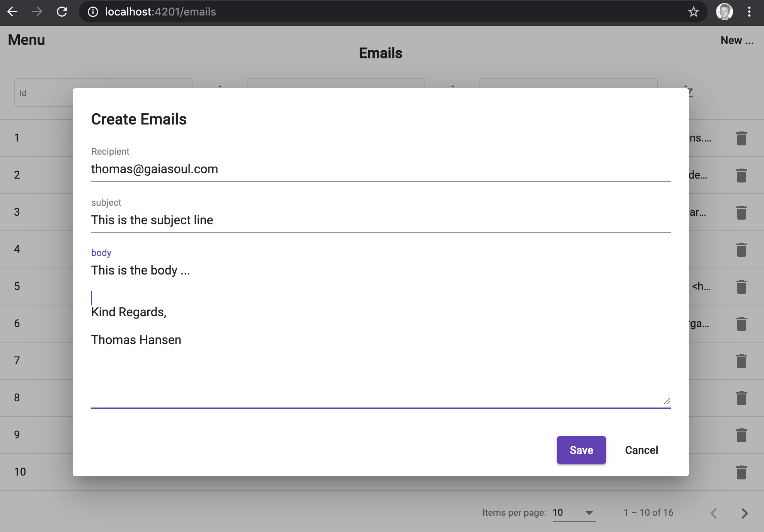This screenshot has height=532, width=764.
Task: Delete email row 1 via trash icon
Action: 741,138
